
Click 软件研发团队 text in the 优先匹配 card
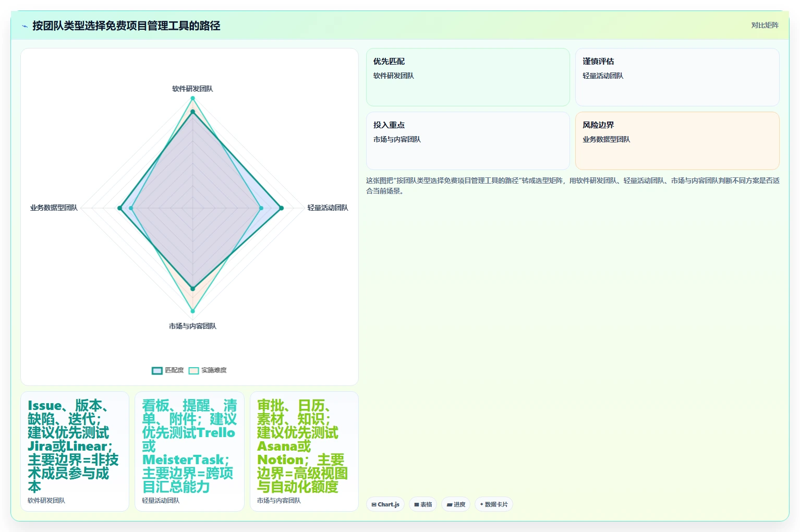pyautogui.click(x=394, y=76)
